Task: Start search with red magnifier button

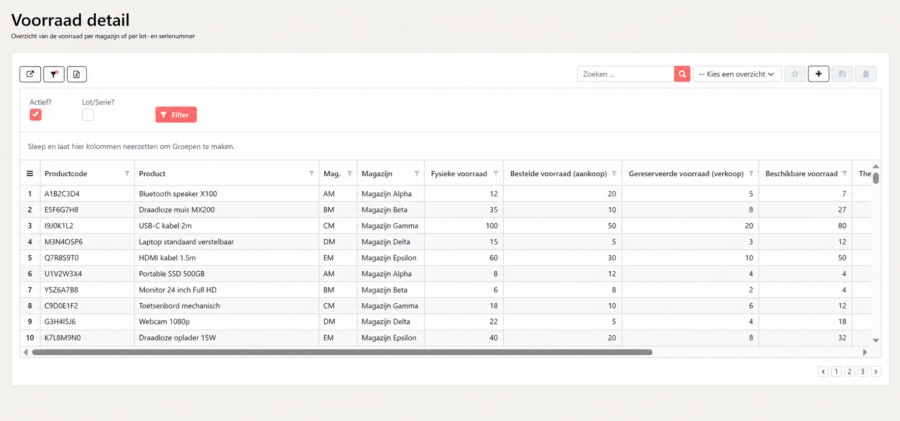Action: tap(682, 74)
